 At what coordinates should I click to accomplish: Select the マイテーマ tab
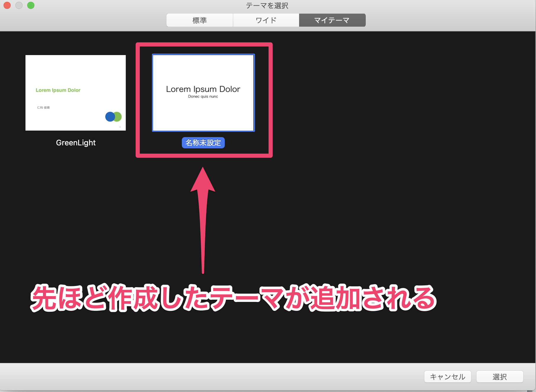point(332,20)
